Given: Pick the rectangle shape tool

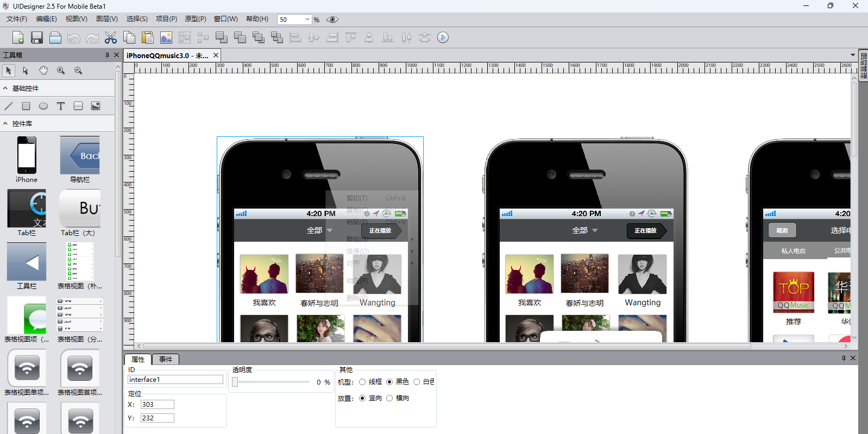Looking at the screenshot, I should 26,106.
